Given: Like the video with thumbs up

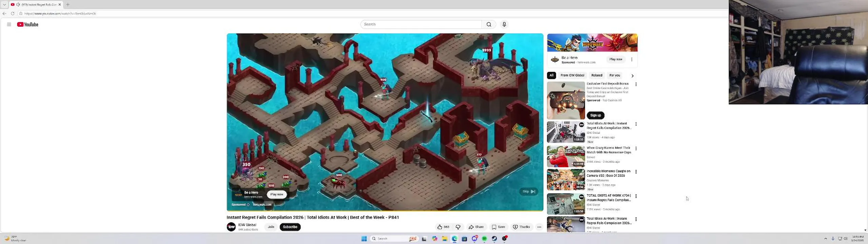Looking at the screenshot, I should click(443, 227).
